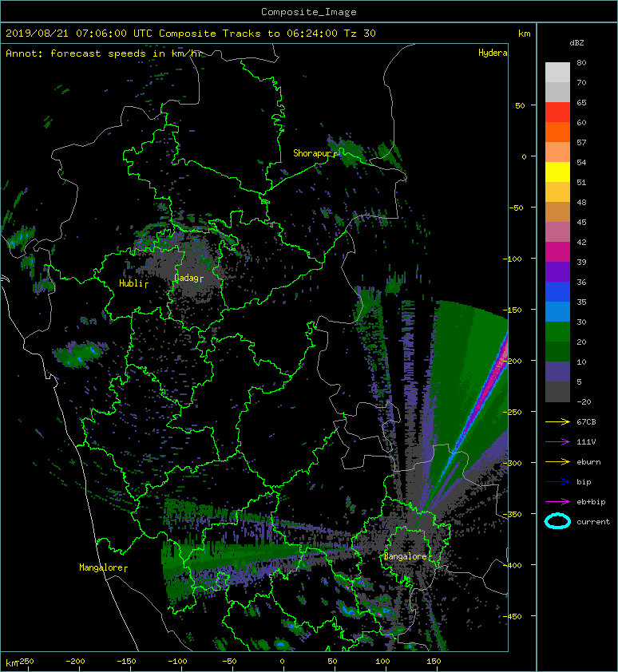Click the -20 value on color scale
Screen dimensions: 618x672
pyautogui.click(x=584, y=402)
